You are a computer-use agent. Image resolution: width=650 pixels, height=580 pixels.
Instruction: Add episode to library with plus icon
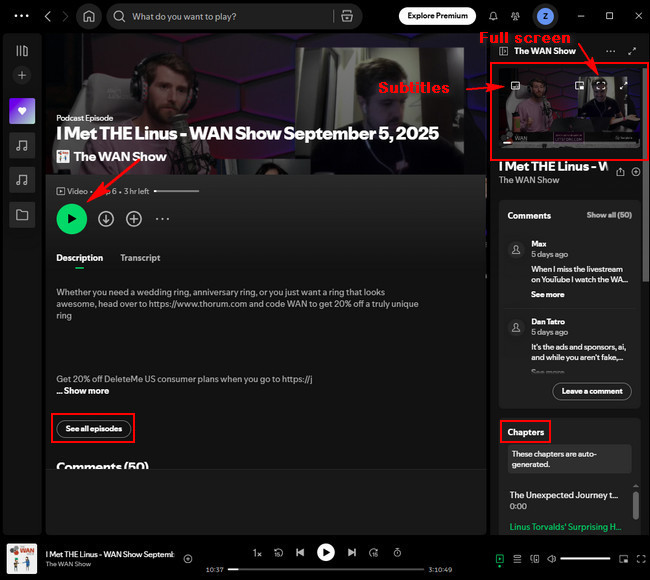134,219
